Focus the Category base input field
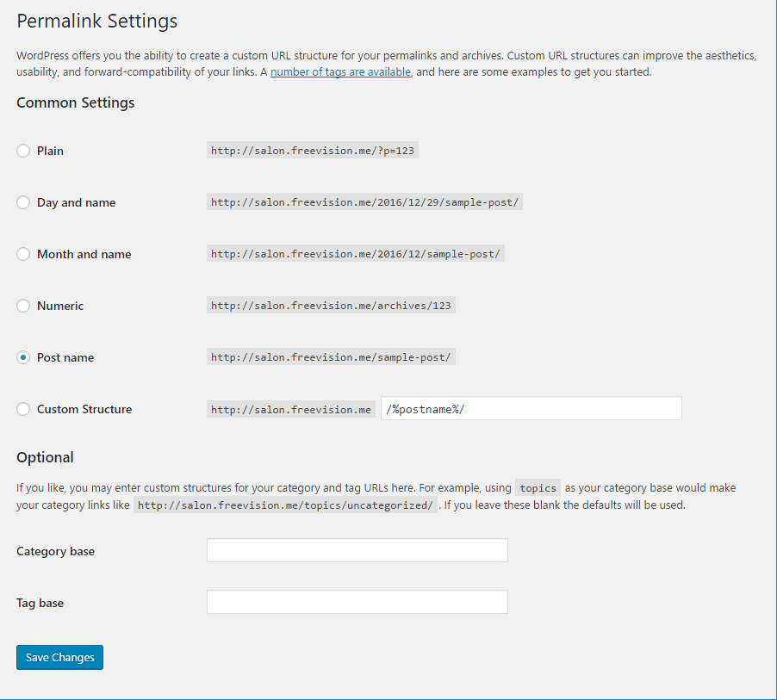 click(357, 550)
